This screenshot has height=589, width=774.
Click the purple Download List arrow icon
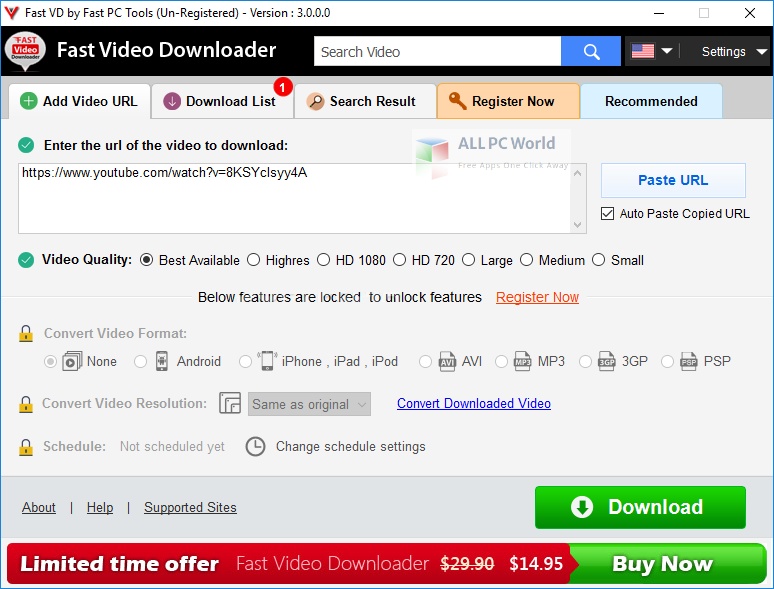pos(172,101)
